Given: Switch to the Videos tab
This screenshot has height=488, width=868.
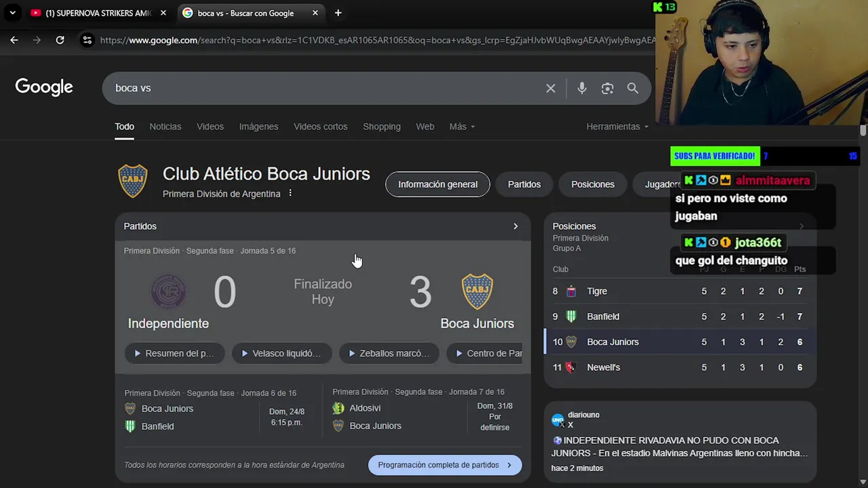Looking at the screenshot, I should [x=210, y=127].
